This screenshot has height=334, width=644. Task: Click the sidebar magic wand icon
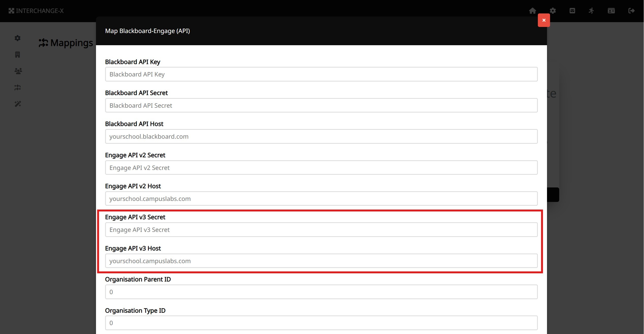[x=18, y=104]
